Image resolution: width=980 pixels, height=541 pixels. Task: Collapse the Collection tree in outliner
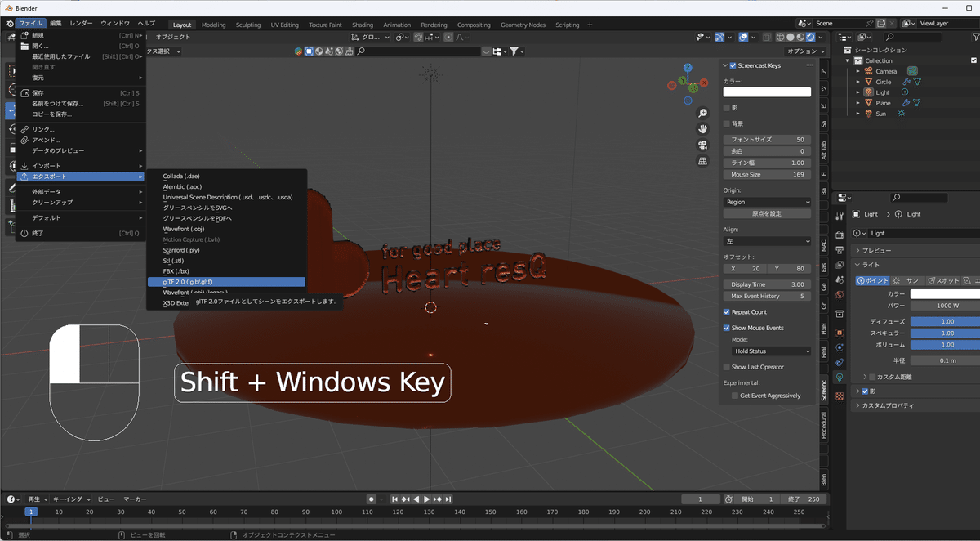point(849,60)
